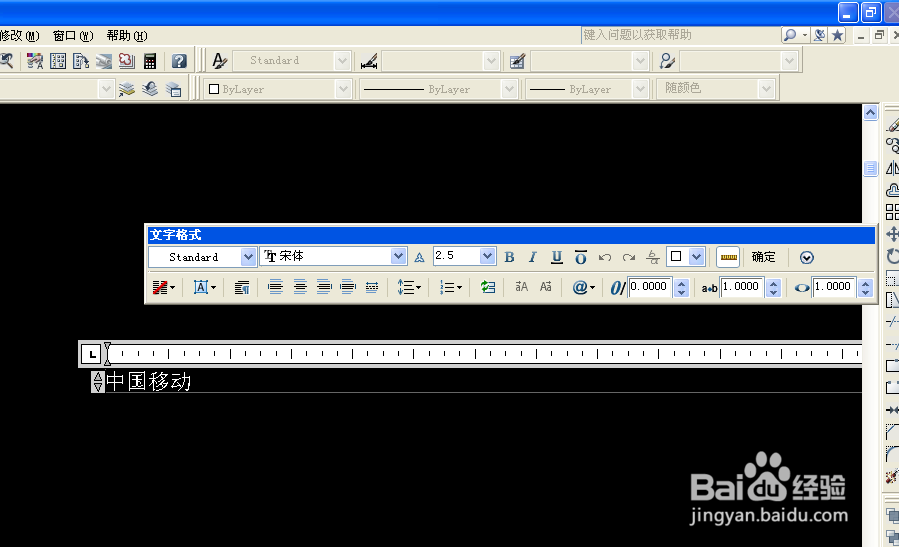Image resolution: width=899 pixels, height=547 pixels.
Task: Toggle the ruler display button
Action: [x=728, y=257]
